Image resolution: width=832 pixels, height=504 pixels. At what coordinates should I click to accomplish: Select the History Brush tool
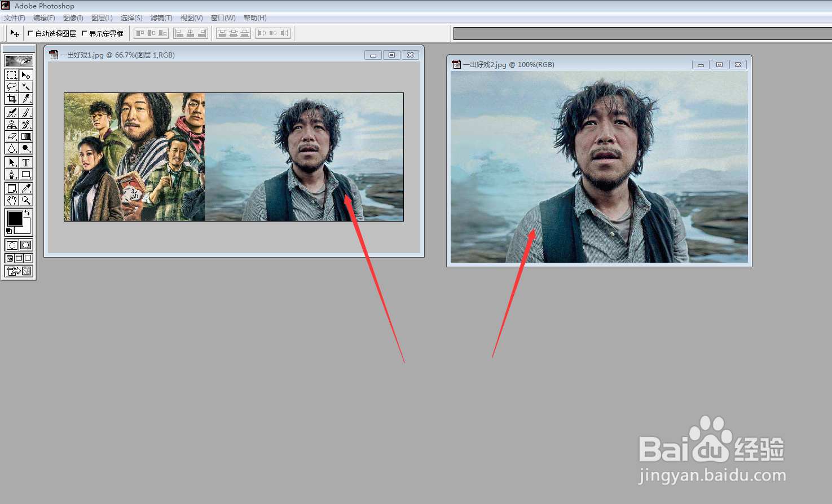coord(26,125)
